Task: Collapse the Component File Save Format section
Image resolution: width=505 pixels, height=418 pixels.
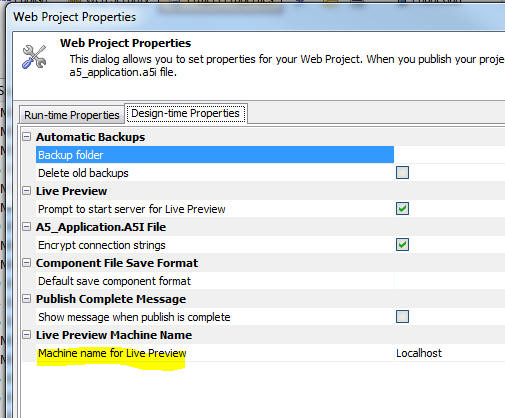Action: point(27,263)
